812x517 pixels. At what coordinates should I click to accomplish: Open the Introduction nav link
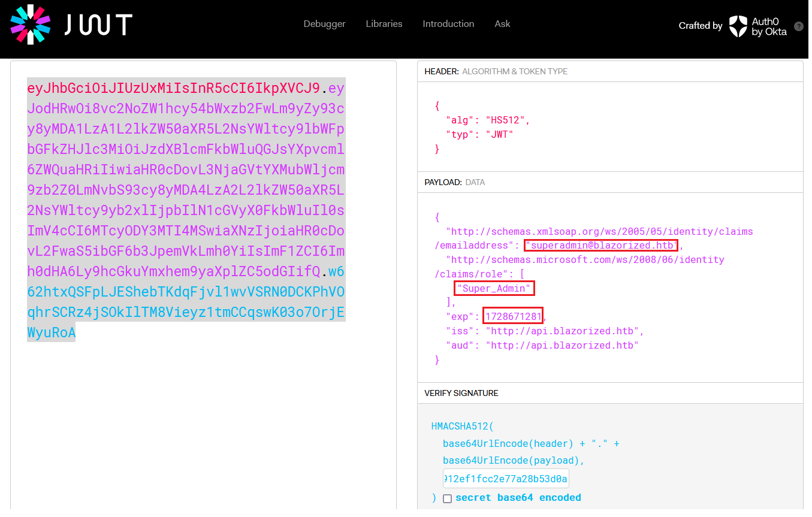pyautogui.click(x=448, y=24)
